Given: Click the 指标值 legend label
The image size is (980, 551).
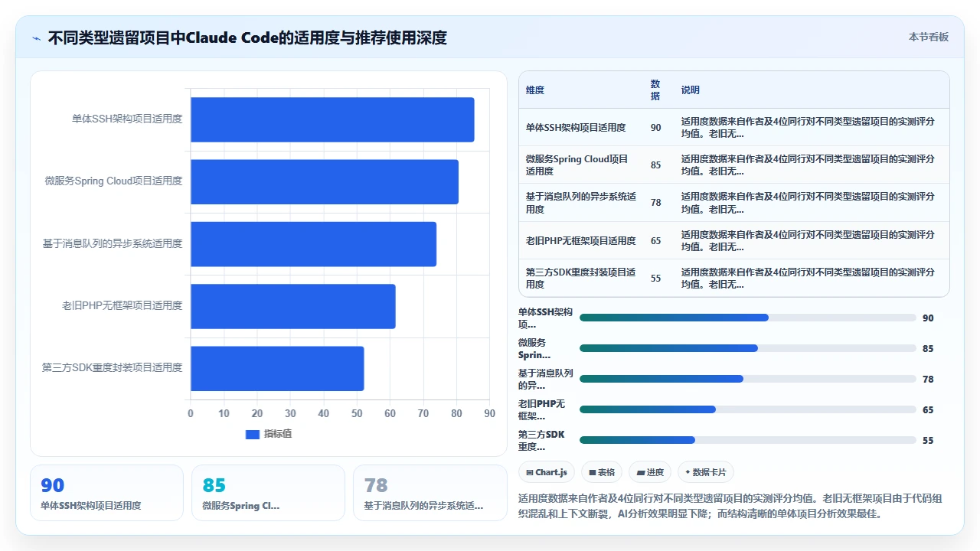Looking at the screenshot, I should [x=278, y=434].
